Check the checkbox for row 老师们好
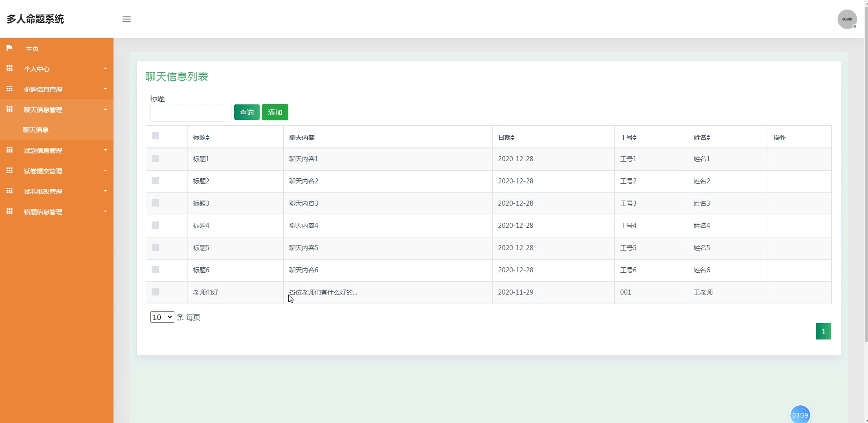 coord(155,292)
